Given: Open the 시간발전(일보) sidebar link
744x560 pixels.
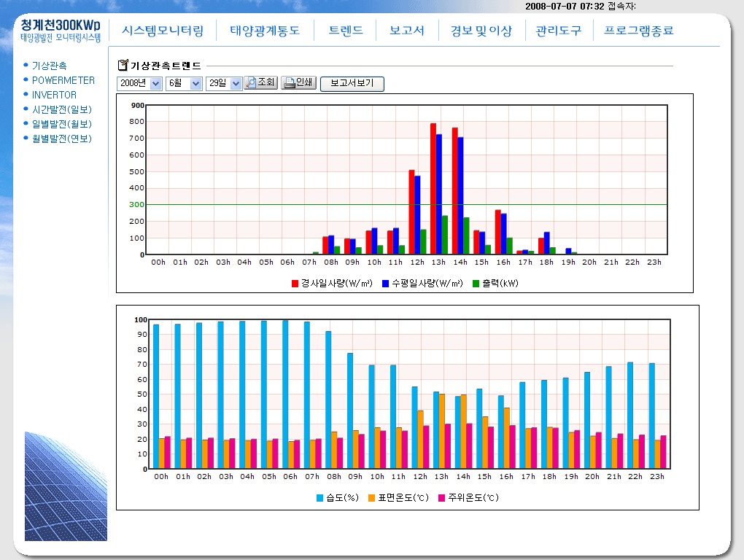Looking at the screenshot, I should (61, 109).
